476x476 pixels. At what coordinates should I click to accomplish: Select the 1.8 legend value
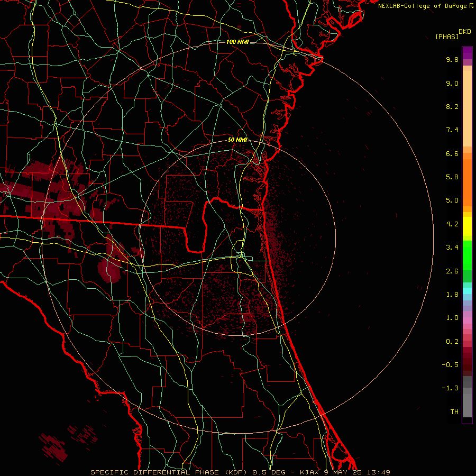coord(452,295)
